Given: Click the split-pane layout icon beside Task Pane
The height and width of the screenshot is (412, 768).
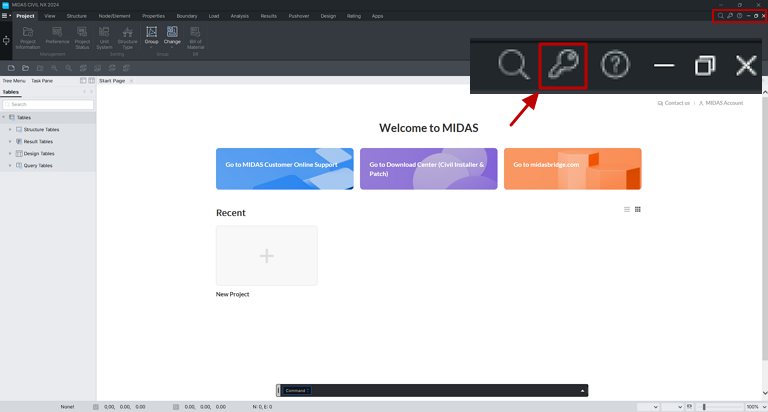Looking at the screenshot, I should tap(92, 80).
